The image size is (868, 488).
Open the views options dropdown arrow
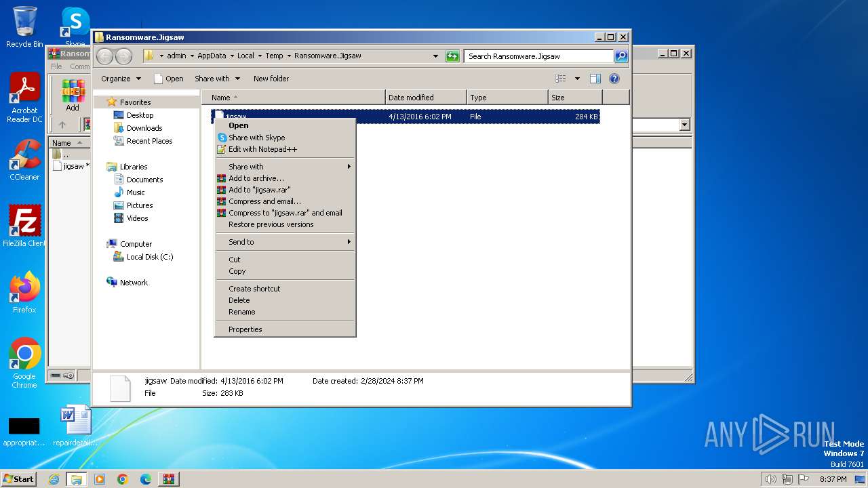point(577,79)
